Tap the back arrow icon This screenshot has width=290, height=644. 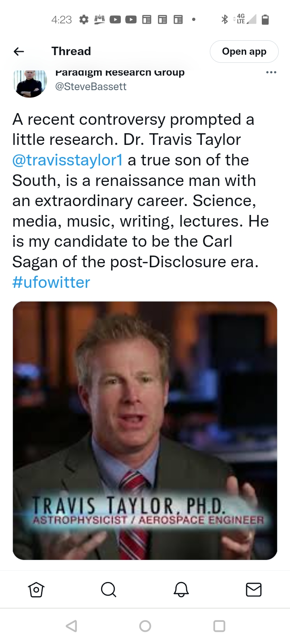(x=19, y=51)
